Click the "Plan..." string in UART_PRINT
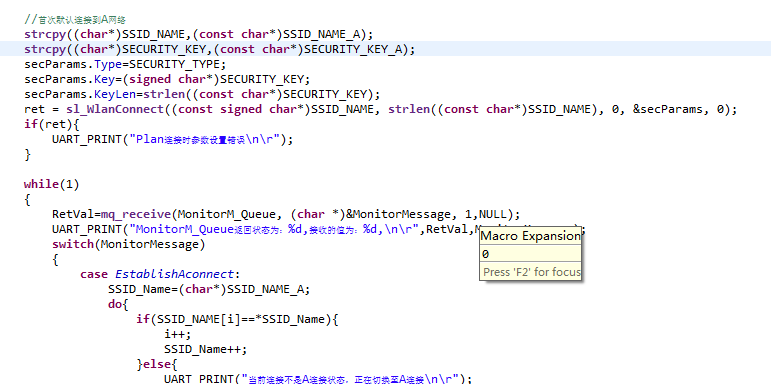The width and height of the screenshot is (771, 384). [x=204, y=139]
